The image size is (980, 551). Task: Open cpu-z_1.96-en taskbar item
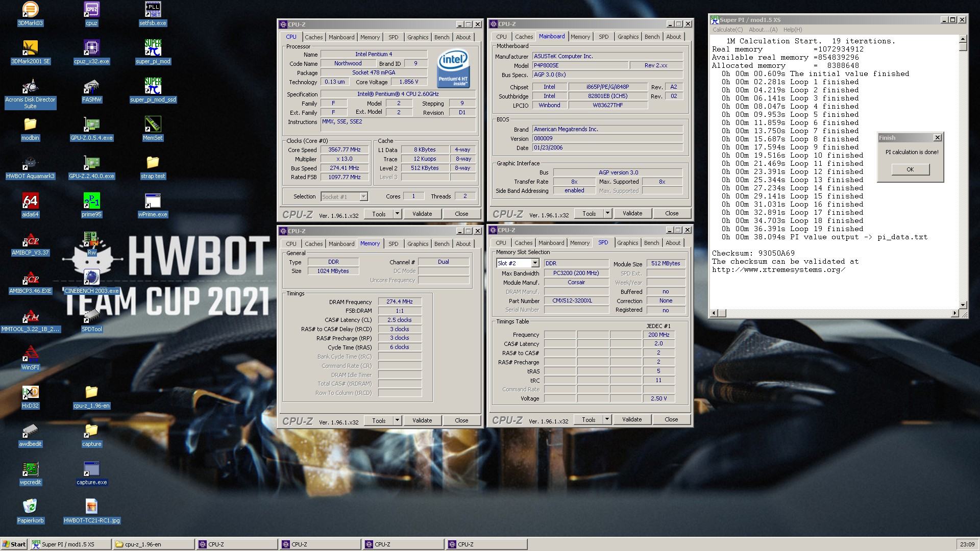tap(154, 544)
